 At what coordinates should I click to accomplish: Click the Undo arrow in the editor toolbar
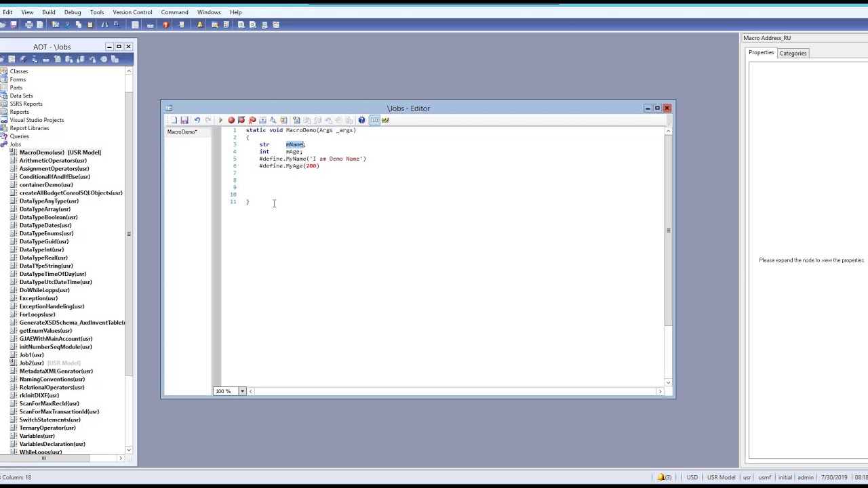197,120
